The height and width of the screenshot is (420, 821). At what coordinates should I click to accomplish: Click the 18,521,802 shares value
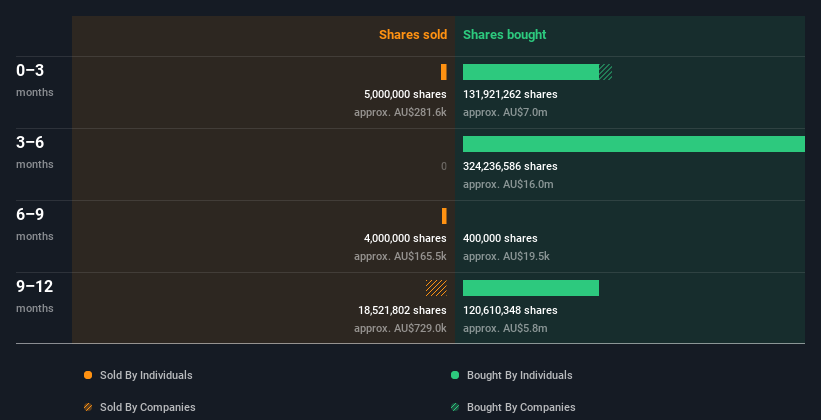coord(402,310)
